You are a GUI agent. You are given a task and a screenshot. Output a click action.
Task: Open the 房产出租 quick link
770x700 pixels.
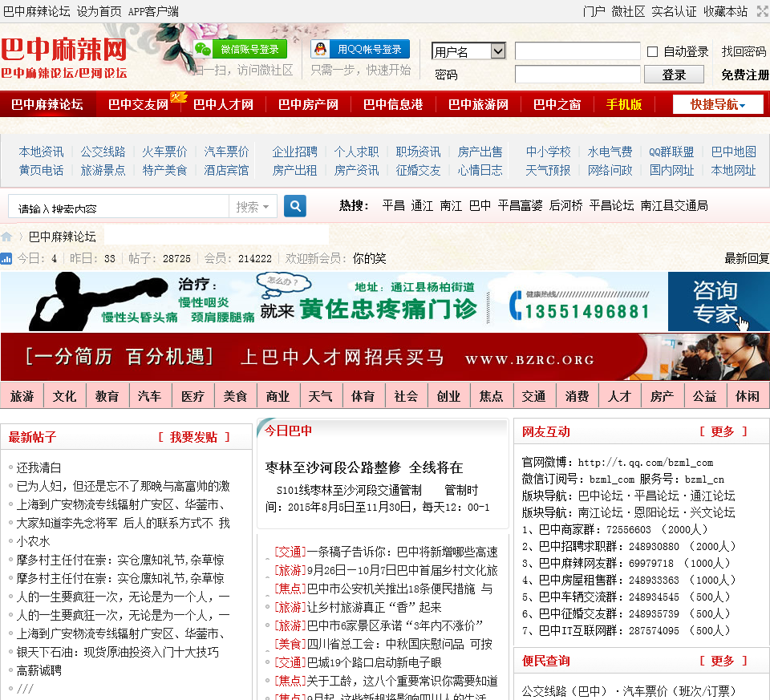[294, 170]
